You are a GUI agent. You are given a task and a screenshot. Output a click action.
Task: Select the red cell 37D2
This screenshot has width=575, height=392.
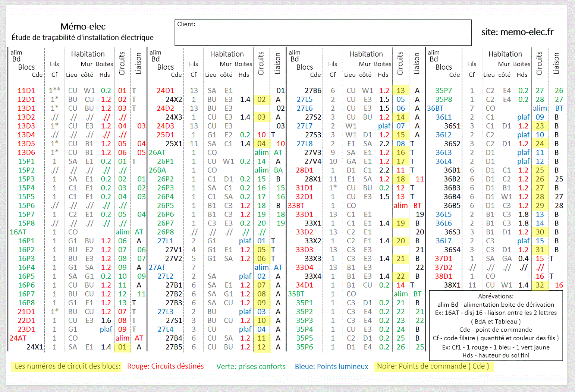443,267
